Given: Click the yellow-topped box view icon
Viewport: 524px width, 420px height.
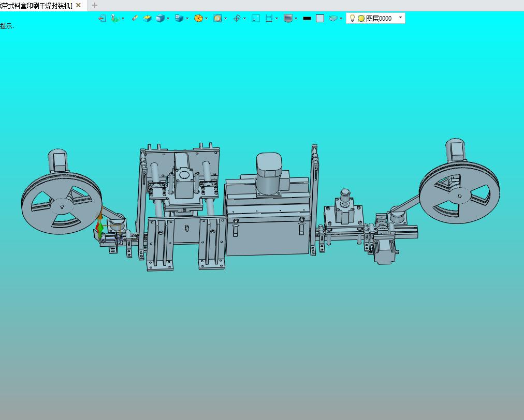Looking at the screenshot, I should 147,19.
